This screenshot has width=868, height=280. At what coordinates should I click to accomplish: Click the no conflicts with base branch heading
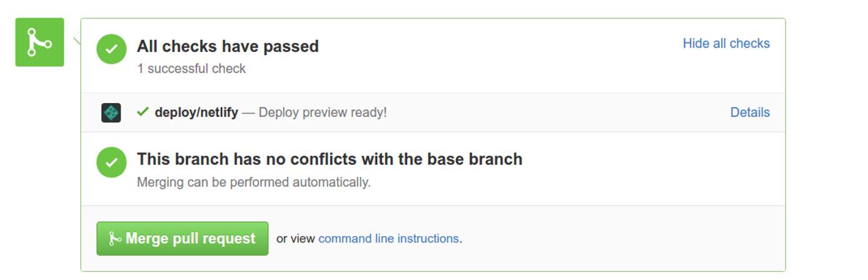[330, 159]
